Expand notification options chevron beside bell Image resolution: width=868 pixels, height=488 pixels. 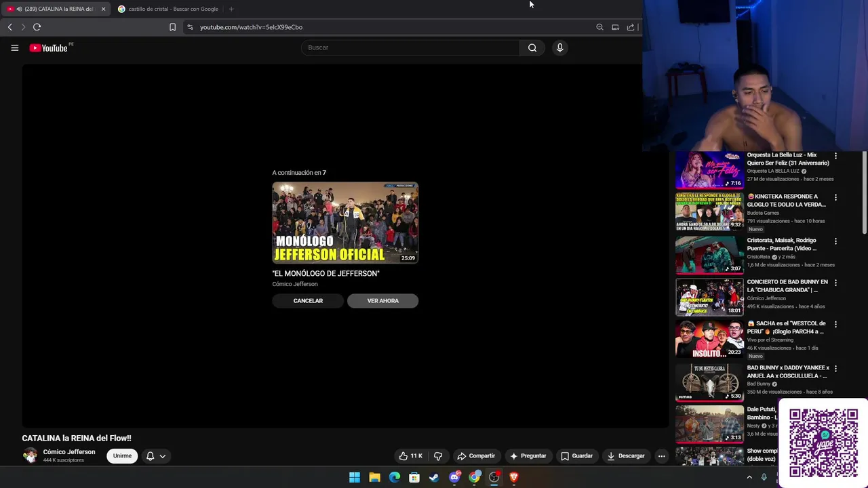[163, 456]
